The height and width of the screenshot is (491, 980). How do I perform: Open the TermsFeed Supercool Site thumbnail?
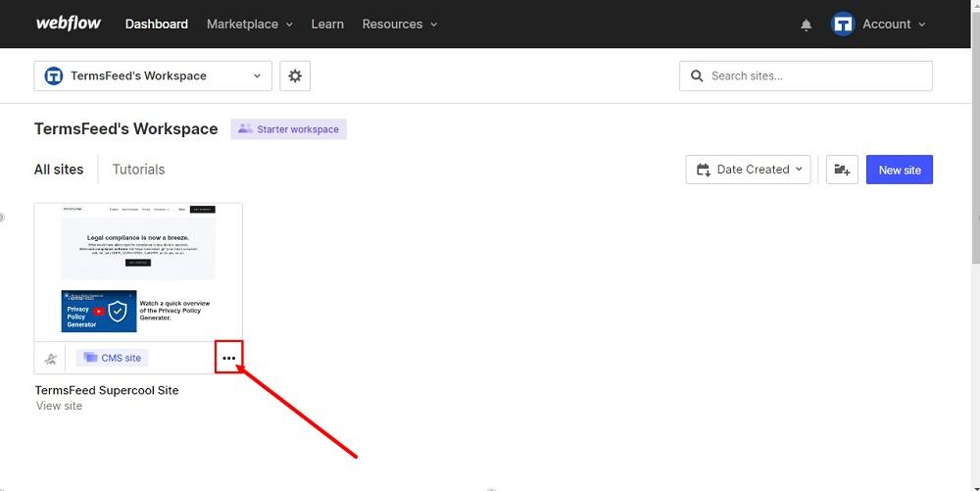pos(138,271)
